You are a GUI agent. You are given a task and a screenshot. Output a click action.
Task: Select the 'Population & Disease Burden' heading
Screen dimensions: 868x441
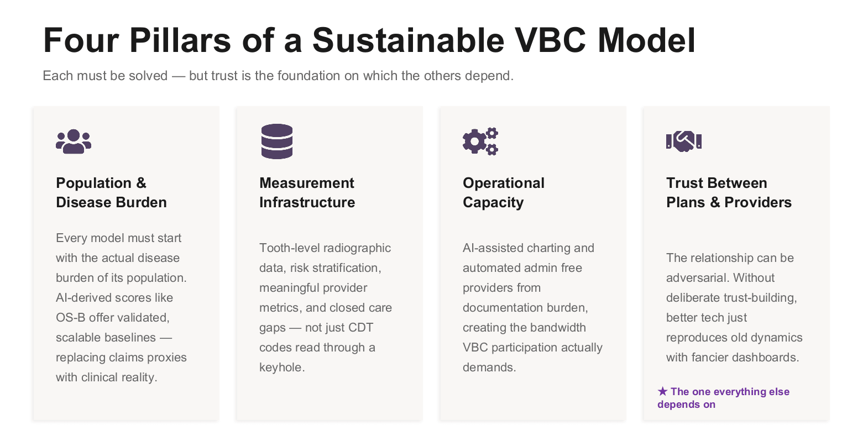pos(111,192)
